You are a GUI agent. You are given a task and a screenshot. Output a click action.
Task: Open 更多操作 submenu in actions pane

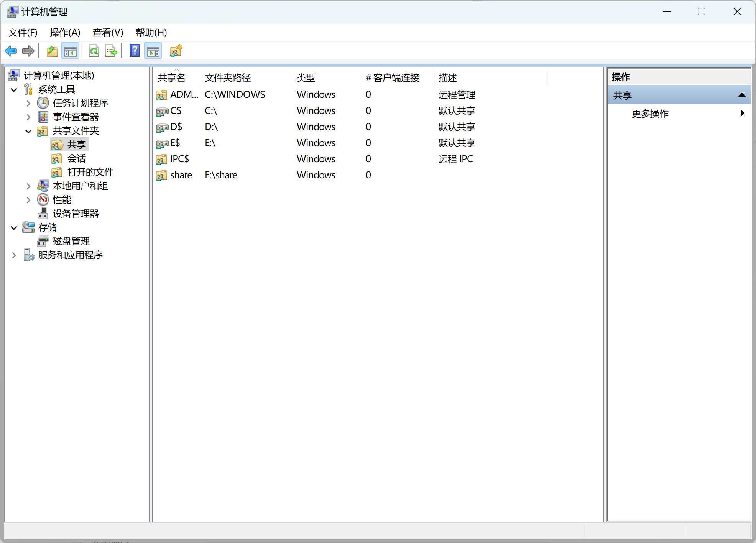tap(650, 114)
